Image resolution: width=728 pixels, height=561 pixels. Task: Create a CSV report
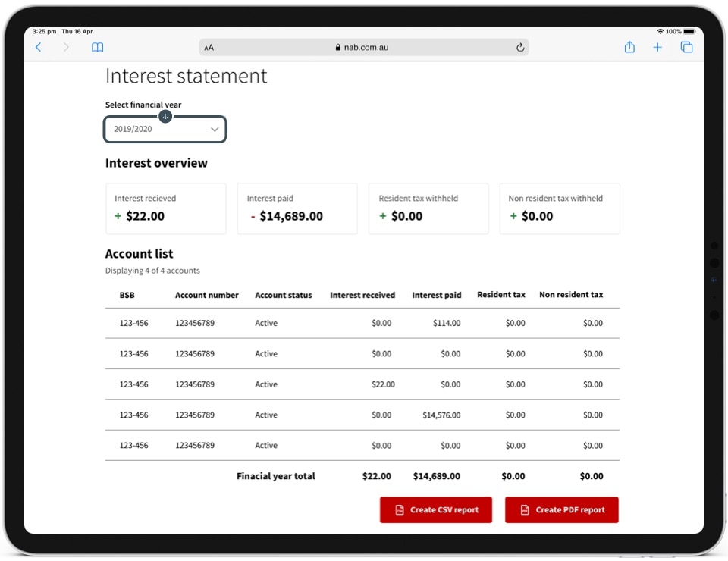coord(435,509)
